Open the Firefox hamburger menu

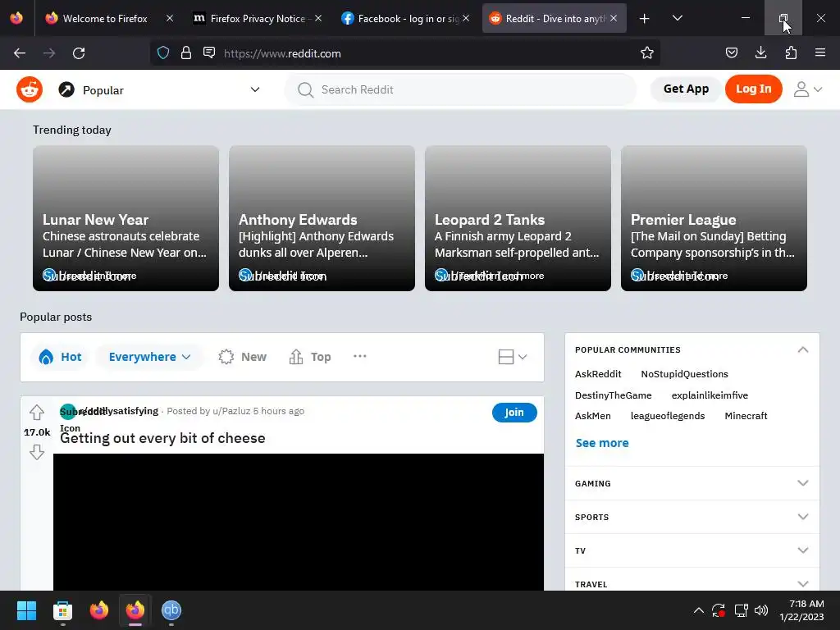point(820,52)
